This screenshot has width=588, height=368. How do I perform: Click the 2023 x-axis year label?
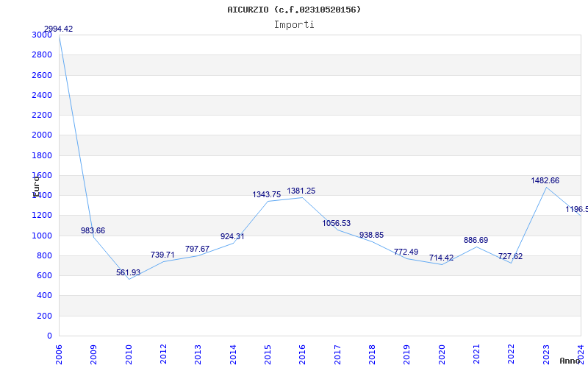click(545, 355)
